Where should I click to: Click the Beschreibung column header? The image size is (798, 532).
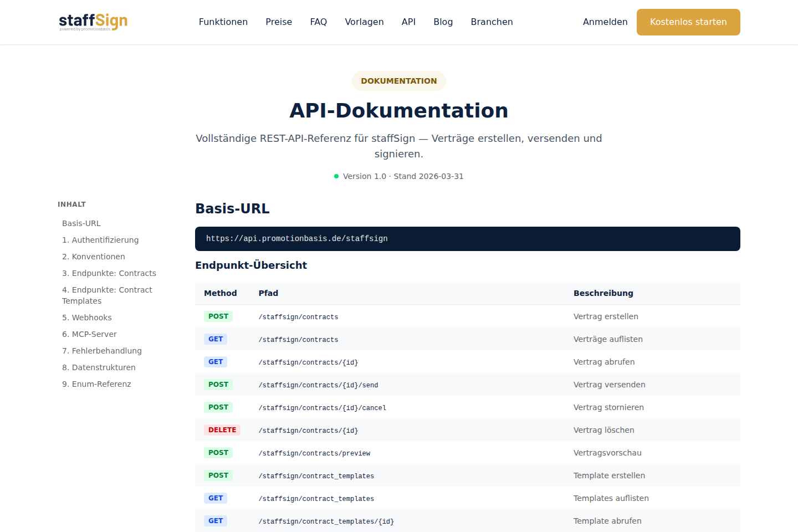pos(603,293)
